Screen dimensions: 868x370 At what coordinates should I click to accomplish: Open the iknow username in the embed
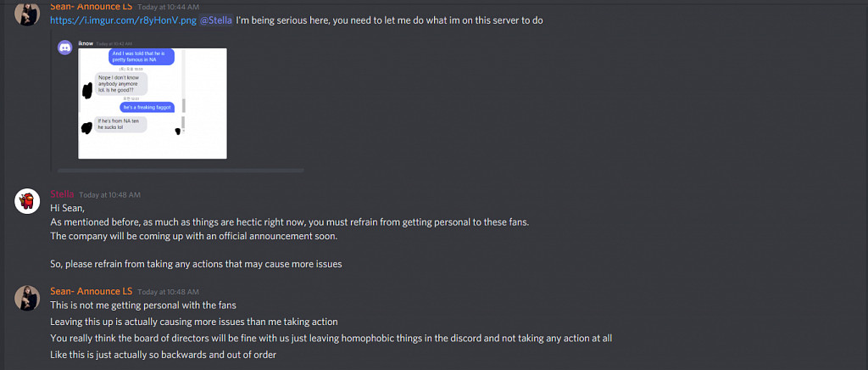[85, 43]
